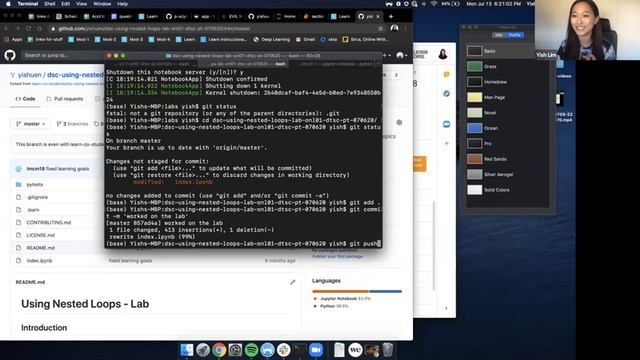Open the Mod-1 bookmark
The height and width of the screenshot is (360, 640).
(79, 40)
